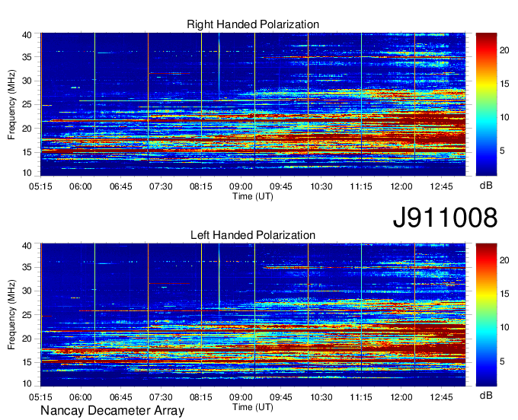Click the 30 MHz tick of the right-handed plot
The image size is (518, 420).
tap(27, 81)
